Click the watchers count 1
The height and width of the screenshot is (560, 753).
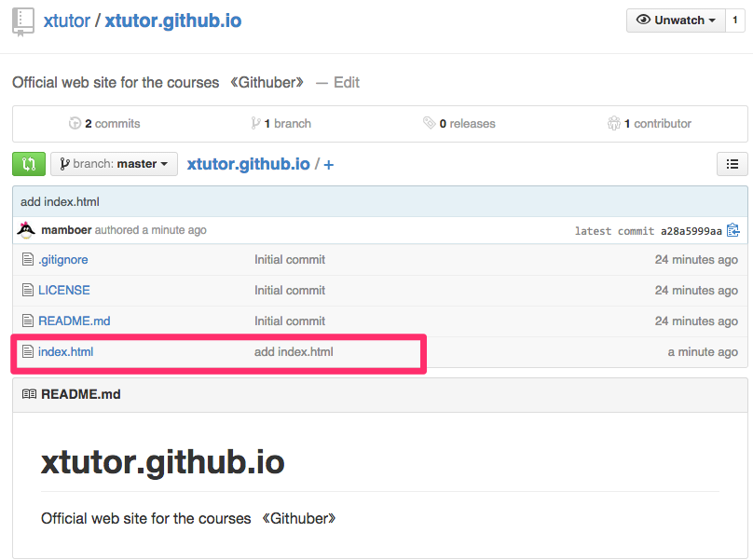coord(734,20)
